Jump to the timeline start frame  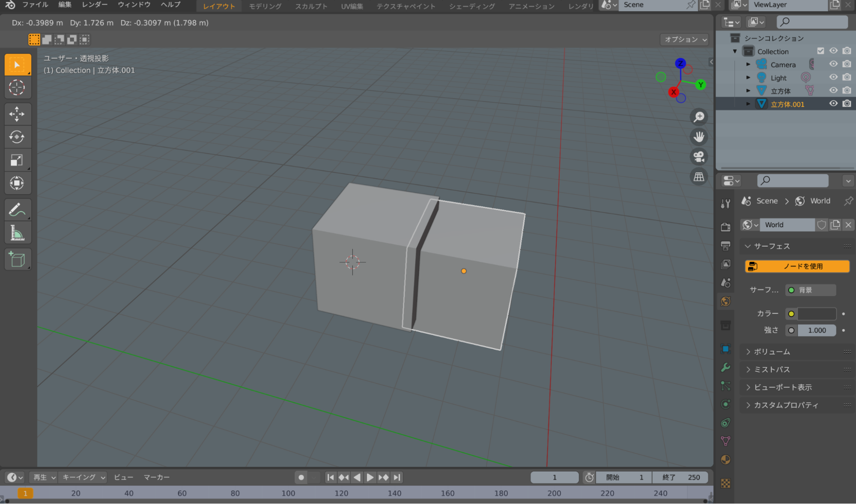point(331,477)
